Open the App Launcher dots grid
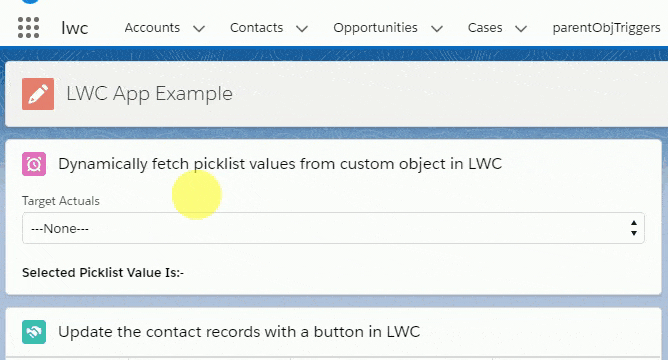Viewport: 668px width, 360px height. (29, 28)
